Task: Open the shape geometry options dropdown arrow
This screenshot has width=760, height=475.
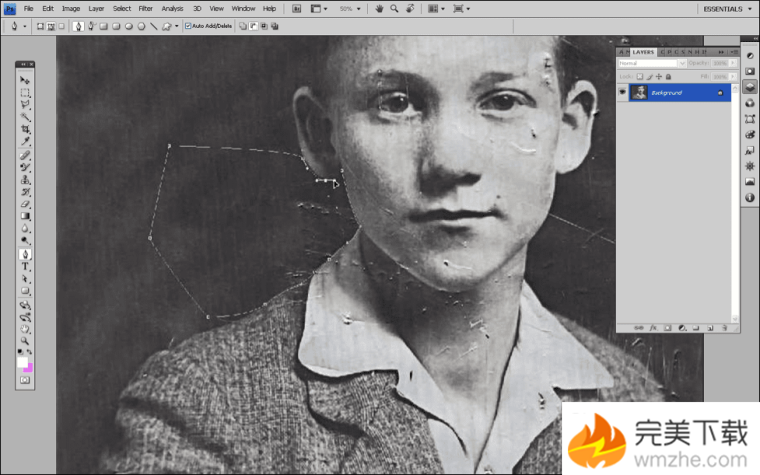Action: coord(176,26)
